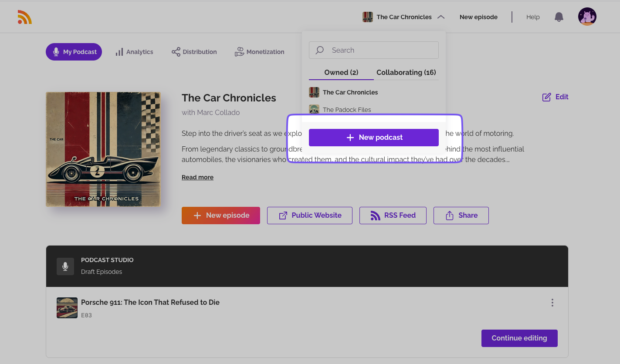The height and width of the screenshot is (364, 620).
Task: Click the RSS icon in RSS Feed button
Action: [x=375, y=216]
